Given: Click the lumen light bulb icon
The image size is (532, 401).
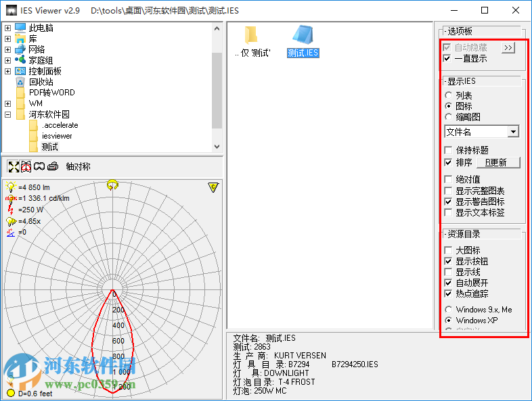Looking at the screenshot, I should click(11, 187).
